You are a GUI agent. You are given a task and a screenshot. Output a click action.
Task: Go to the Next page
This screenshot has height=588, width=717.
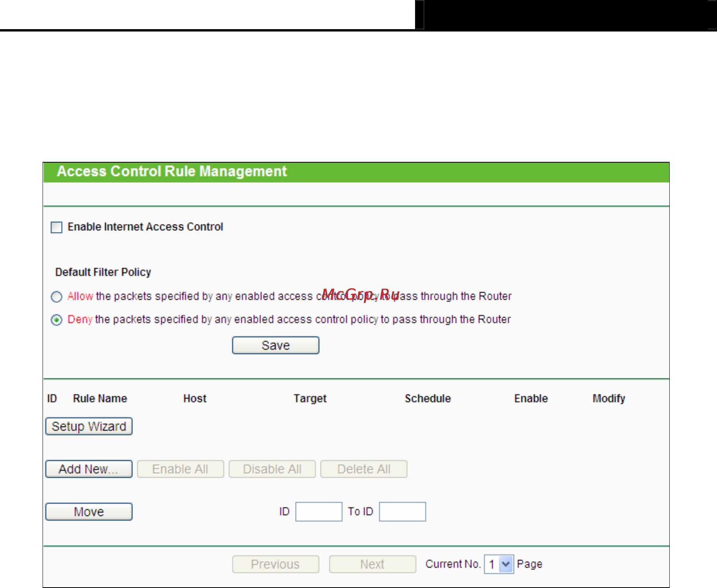[x=372, y=564]
